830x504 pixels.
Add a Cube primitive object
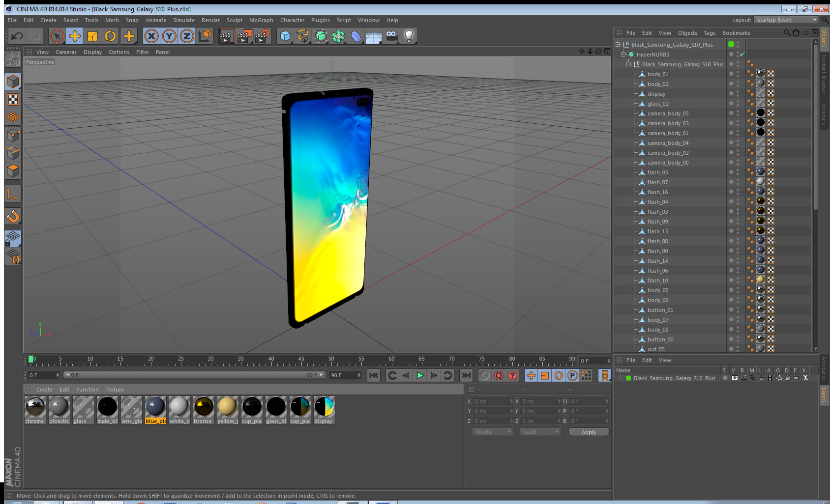285,36
